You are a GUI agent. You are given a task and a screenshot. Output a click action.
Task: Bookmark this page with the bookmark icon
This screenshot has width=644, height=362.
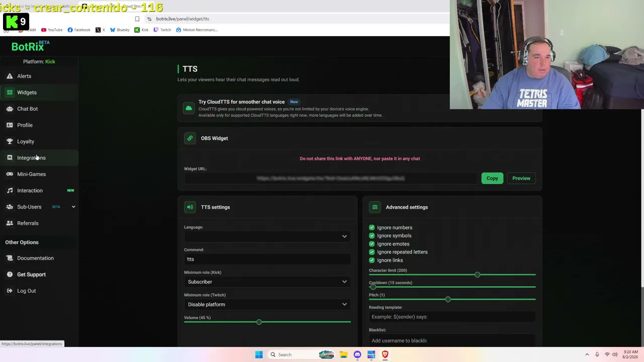[x=137, y=19]
